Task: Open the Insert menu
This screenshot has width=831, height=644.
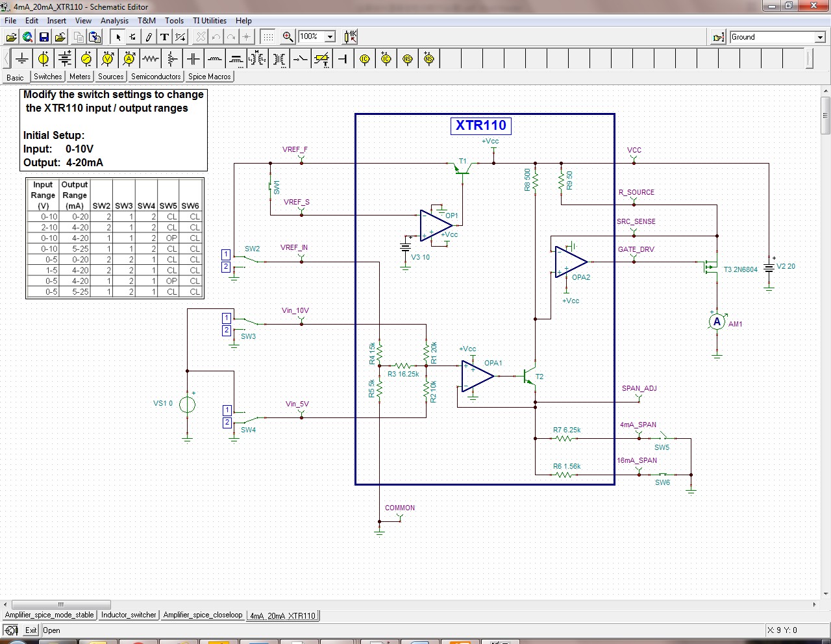Action: tap(56, 21)
